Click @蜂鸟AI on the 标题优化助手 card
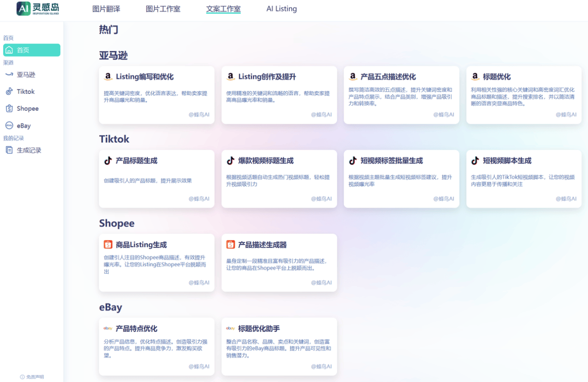 click(321, 366)
